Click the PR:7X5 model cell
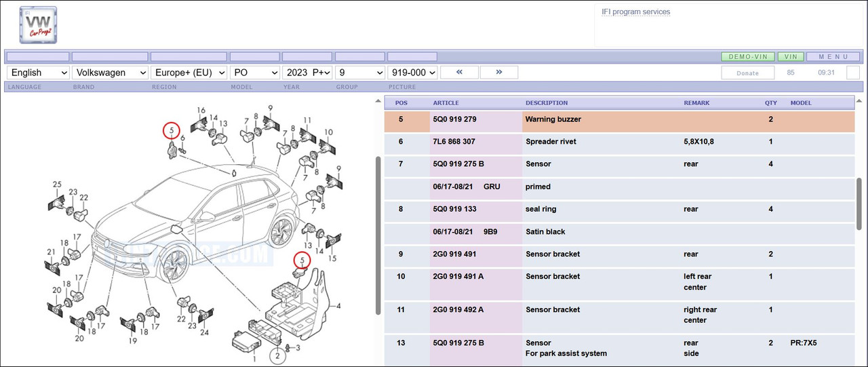Image resolution: width=868 pixels, height=367 pixels. tap(804, 343)
